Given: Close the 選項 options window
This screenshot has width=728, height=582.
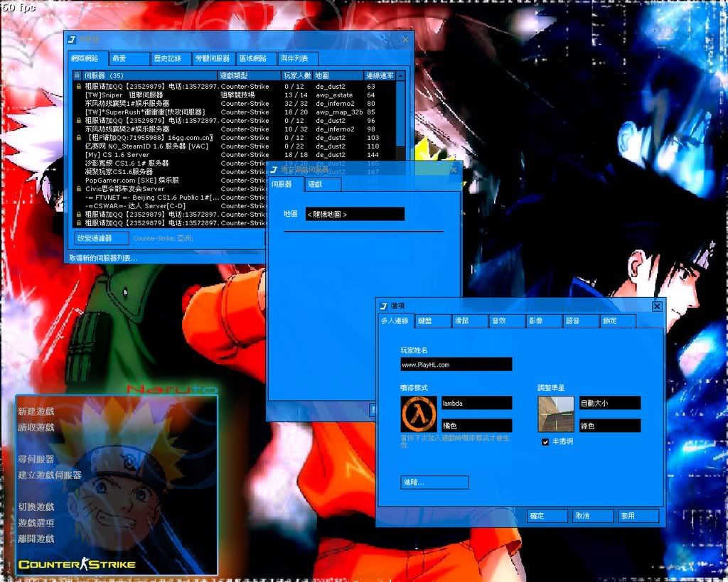Looking at the screenshot, I should tap(657, 306).
